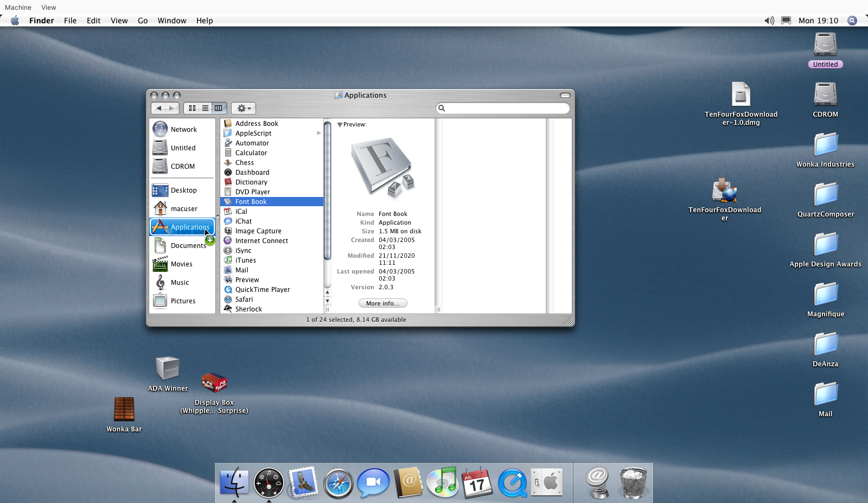
Task: Select Network in Finder sidebar
Action: coord(182,129)
